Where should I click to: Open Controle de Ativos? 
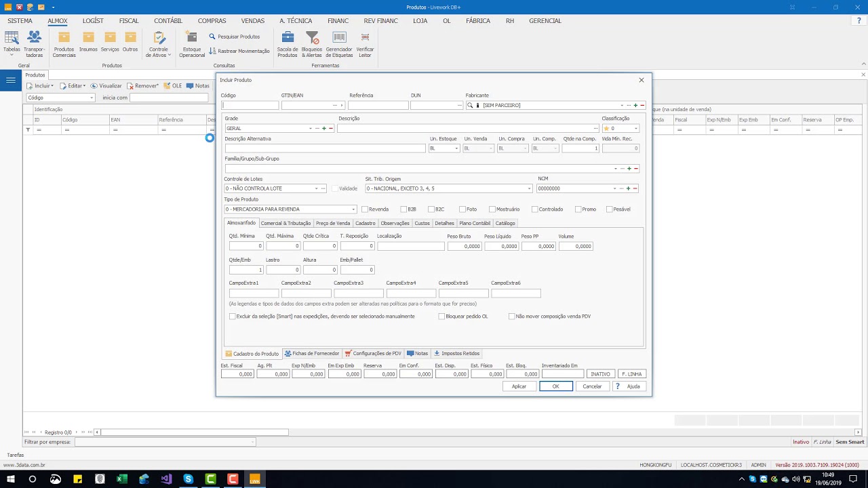click(159, 44)
